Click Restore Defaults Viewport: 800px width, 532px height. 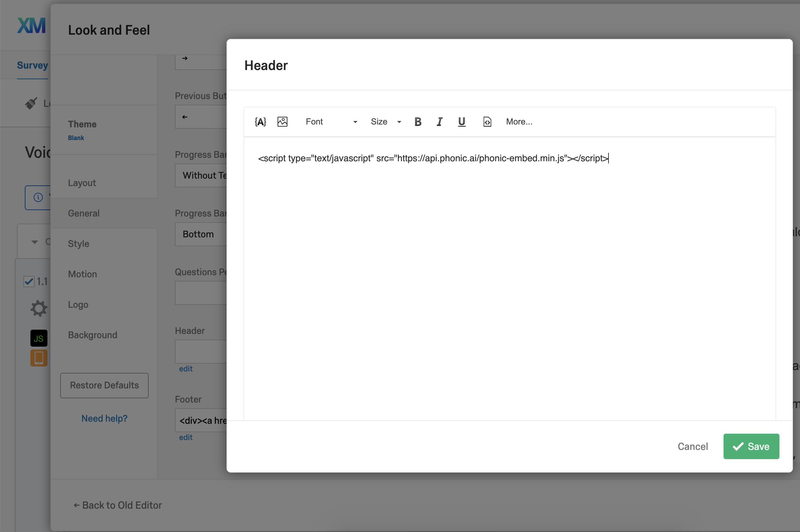[x=104, y=385]
